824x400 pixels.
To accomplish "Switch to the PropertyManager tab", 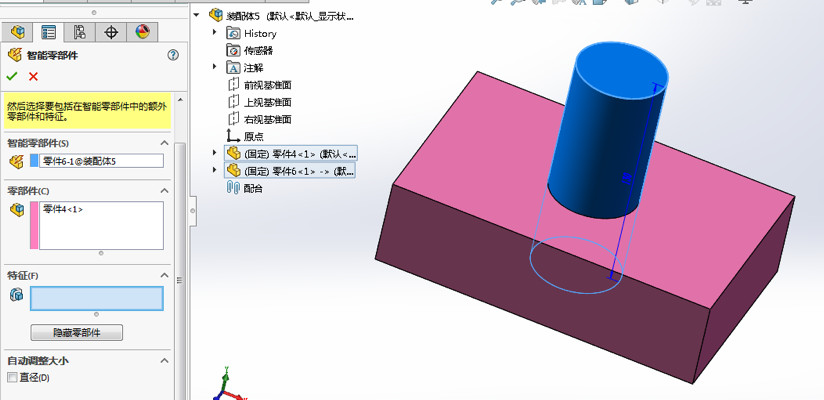I will [x=48, y=32].
